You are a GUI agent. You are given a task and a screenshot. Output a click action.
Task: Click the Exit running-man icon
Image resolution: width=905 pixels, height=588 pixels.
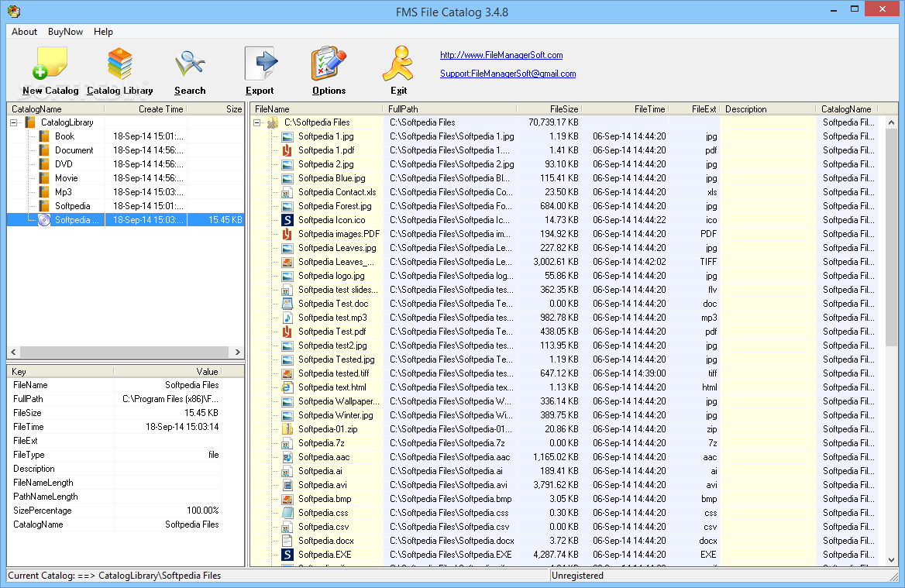pos(397,64)
